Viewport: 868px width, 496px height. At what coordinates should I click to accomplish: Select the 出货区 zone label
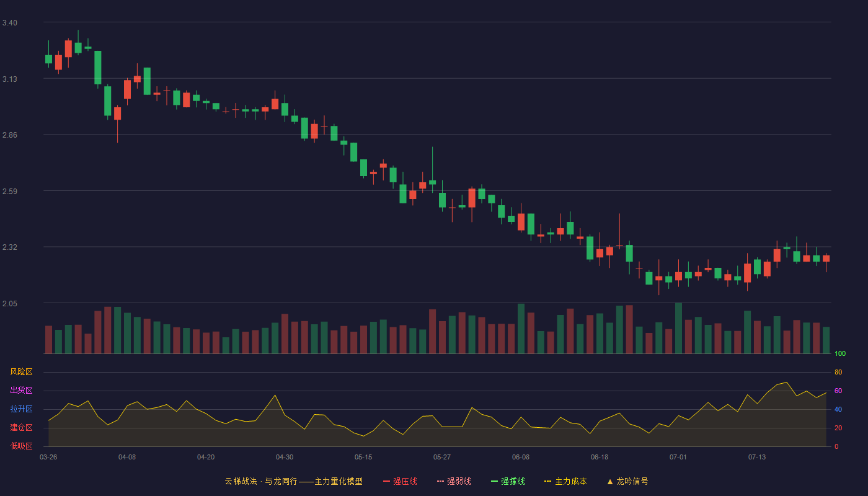click(21, 391)
